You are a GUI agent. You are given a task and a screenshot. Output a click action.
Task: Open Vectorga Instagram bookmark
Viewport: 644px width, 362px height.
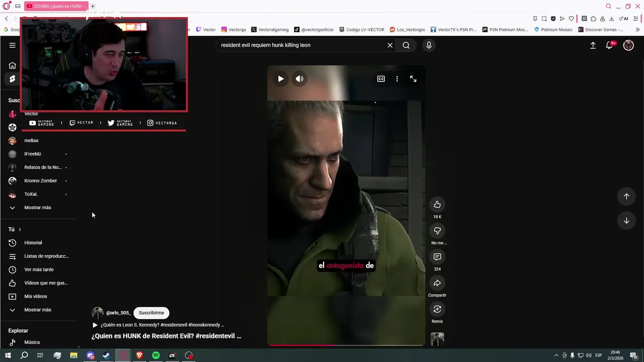234,30
